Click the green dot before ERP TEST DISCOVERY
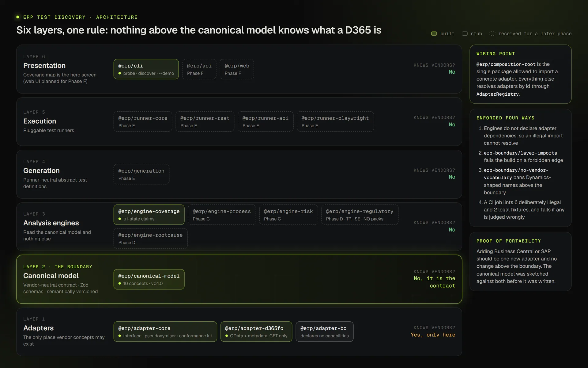Image resolution: width=588 pixels, height=368 pixels. tap(18, 17)
